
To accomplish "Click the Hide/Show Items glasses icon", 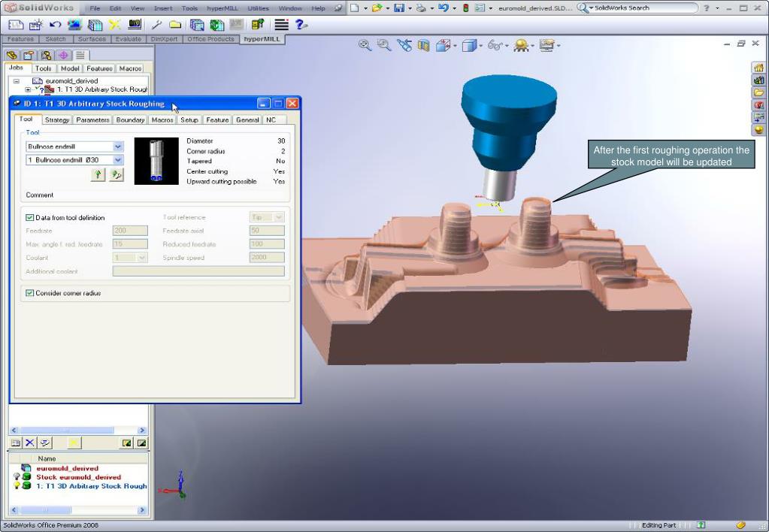I will click(495, 46).
